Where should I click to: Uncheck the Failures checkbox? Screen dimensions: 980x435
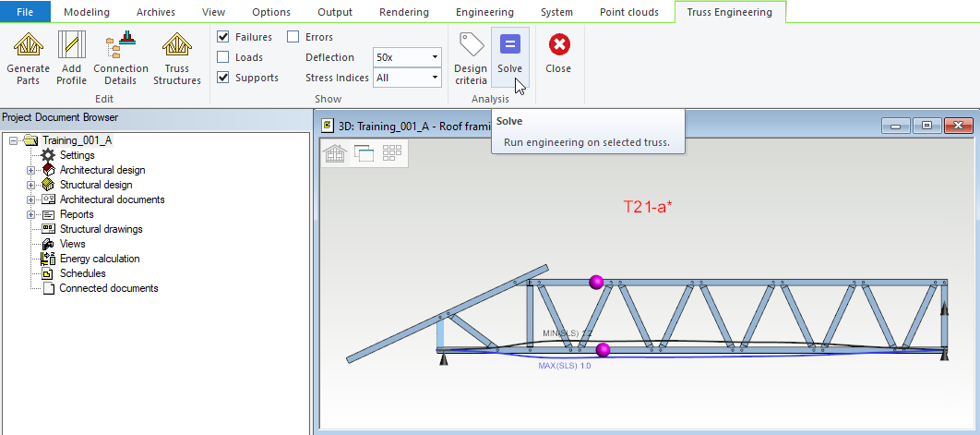pos(223,37)
